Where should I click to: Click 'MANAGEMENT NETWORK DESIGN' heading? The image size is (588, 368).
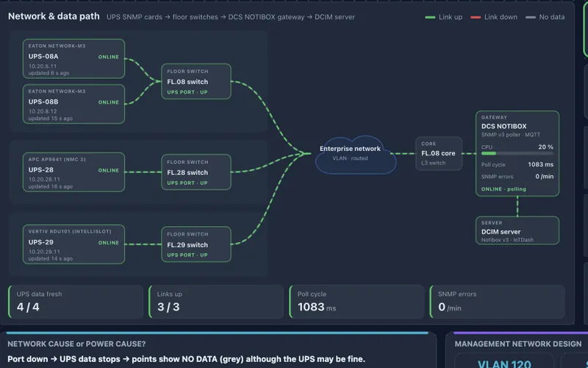point(518,344)
